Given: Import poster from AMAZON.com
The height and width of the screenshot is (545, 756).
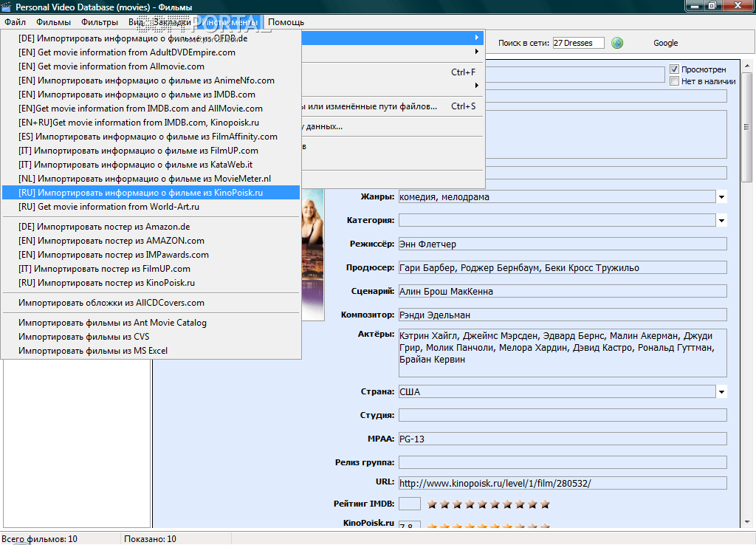Looking at the screenshot, I should 151,241.
